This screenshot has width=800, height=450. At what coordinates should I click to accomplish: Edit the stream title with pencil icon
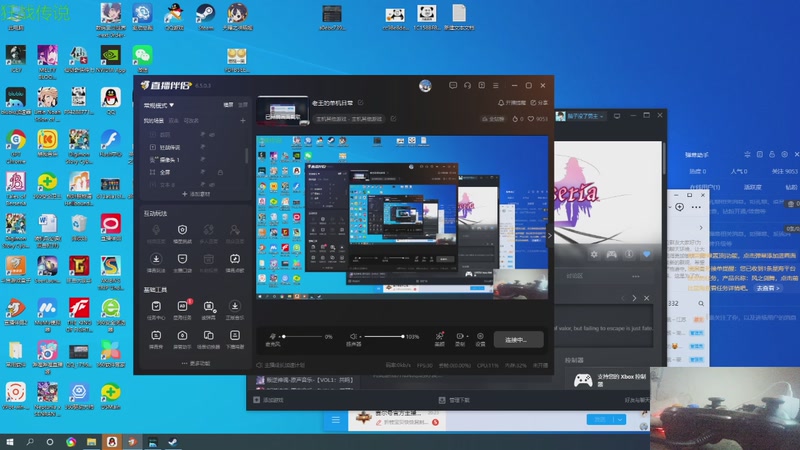click(361, 103)
